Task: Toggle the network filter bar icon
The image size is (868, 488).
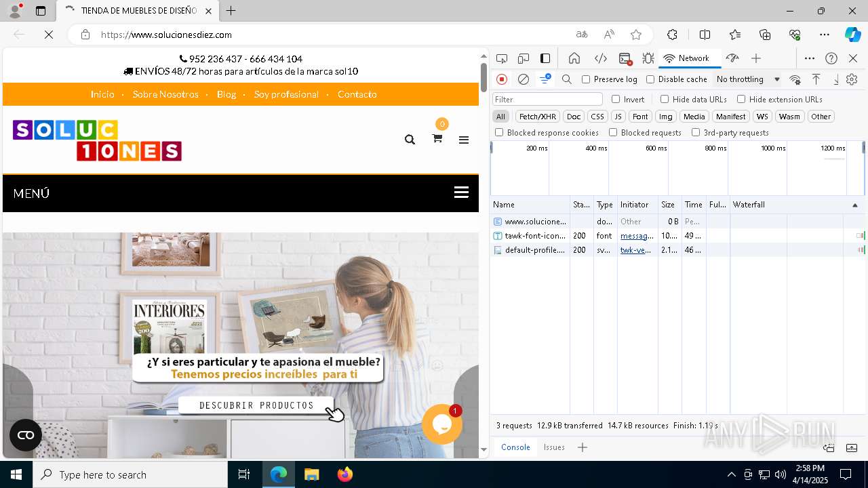Action: coord(545,79)
